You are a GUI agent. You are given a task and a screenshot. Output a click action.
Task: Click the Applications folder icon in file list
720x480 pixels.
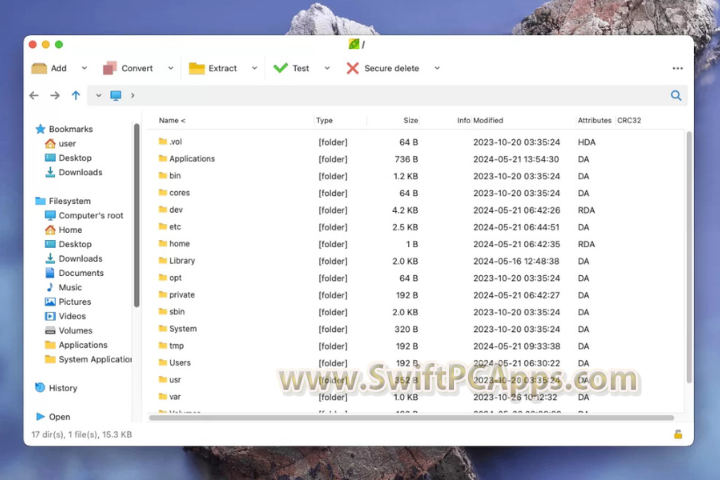163,158
